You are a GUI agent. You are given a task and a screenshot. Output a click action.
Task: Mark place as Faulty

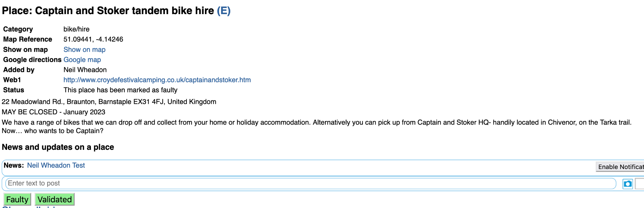coord(17,199)
